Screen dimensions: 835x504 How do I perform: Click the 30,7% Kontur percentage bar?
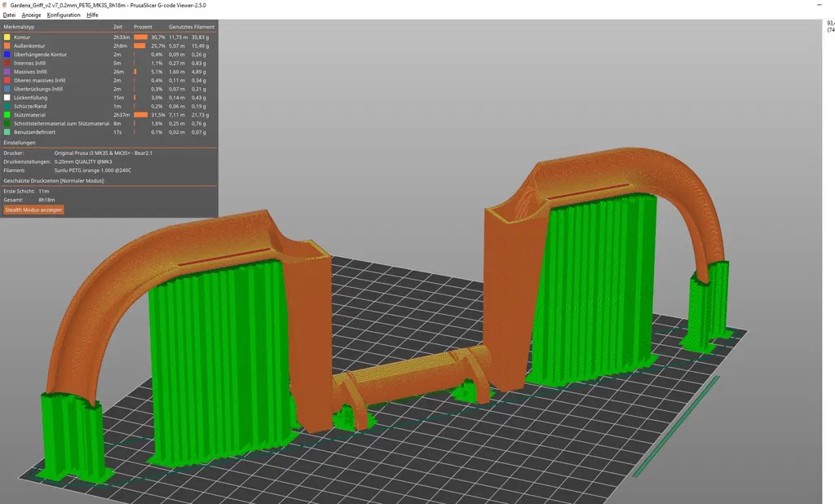[x=140, y=38]
